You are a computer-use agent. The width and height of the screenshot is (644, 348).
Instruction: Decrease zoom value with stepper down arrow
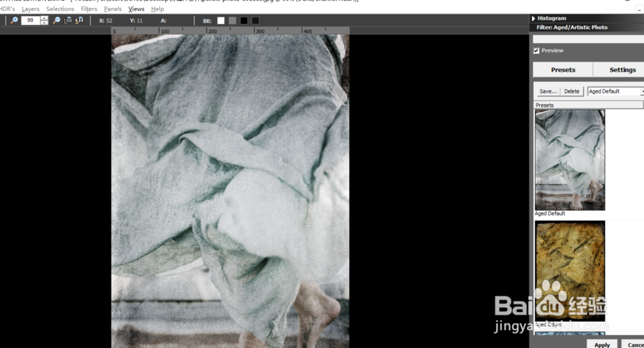pos(44,23)
